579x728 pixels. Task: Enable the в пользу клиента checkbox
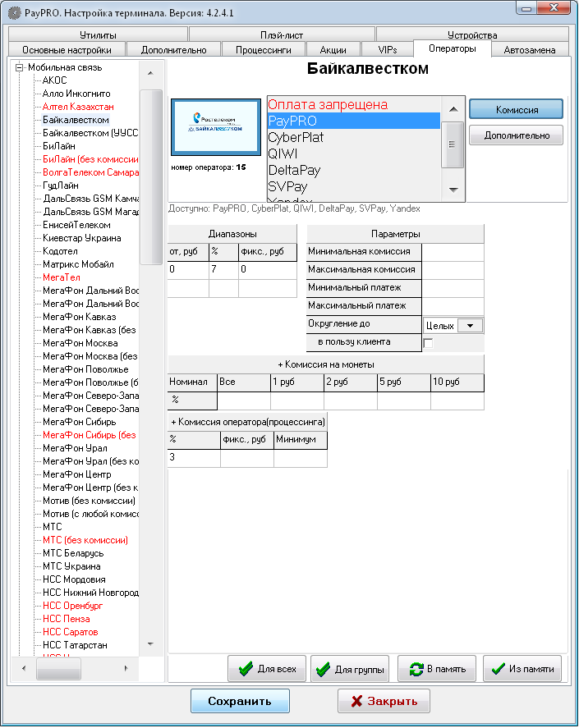tap(428, 342)
